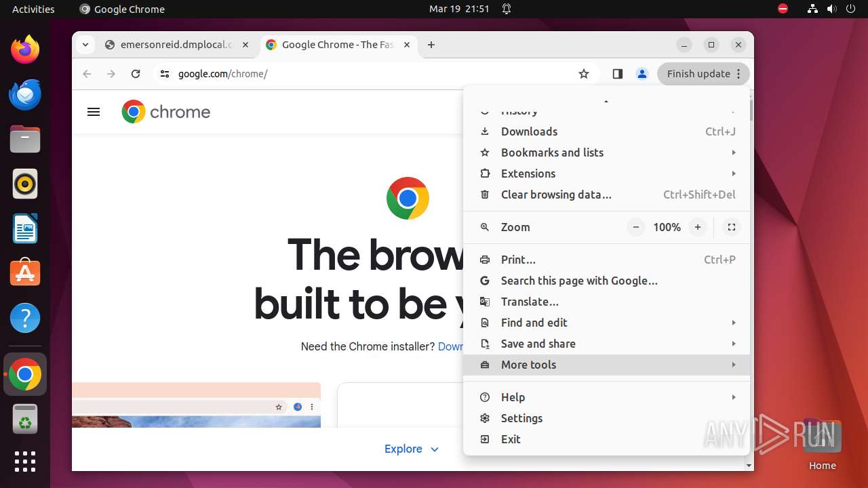
Task: View site information icon in address bar
Action: [x=164, y=74]
